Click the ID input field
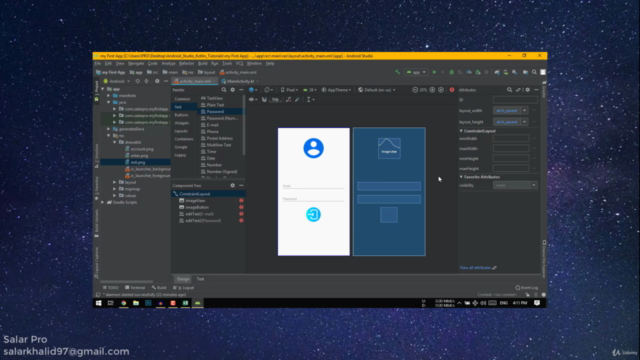 point(515,100)
